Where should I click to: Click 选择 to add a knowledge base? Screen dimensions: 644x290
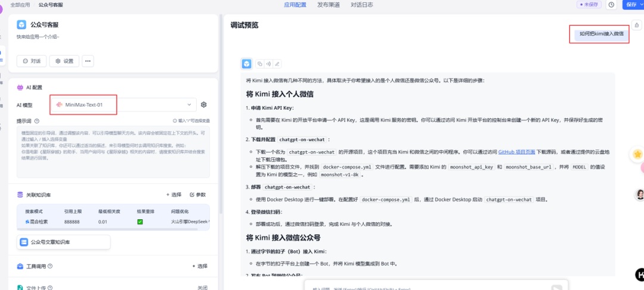174,195
